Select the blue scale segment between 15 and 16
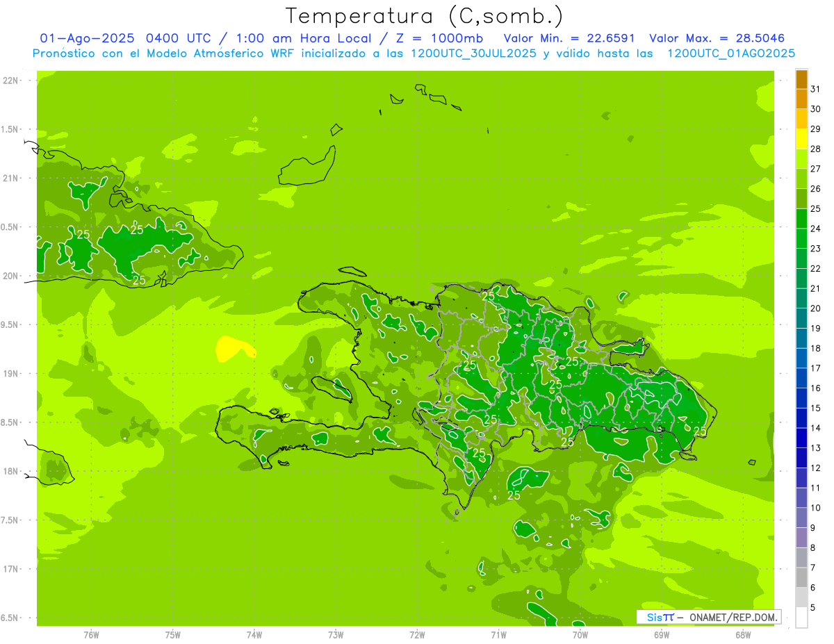The height and width of the screenshot is (644, 834). click(x=801, y=398)
